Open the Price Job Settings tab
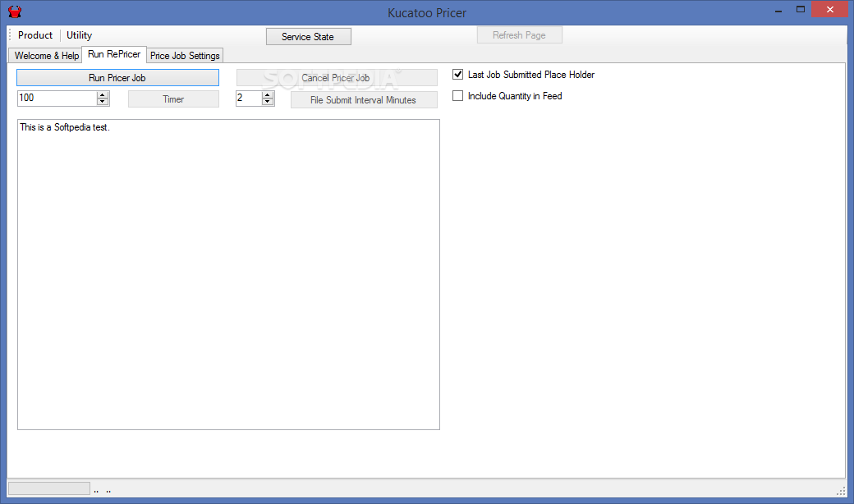This screenshot has width=854, height=504. (x=185, y=56)
